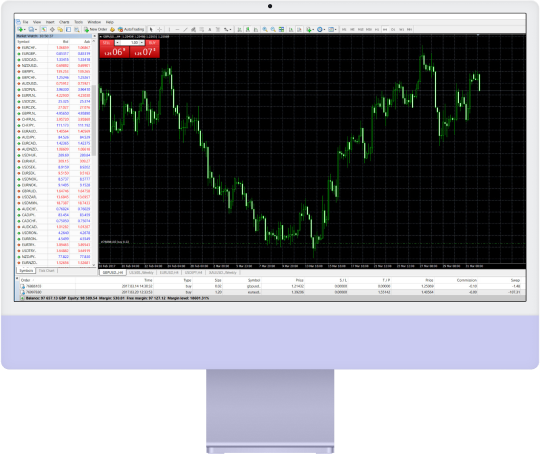Zoom in on the chart
This screenshot has height=454, width=540.
click(265, 30)
